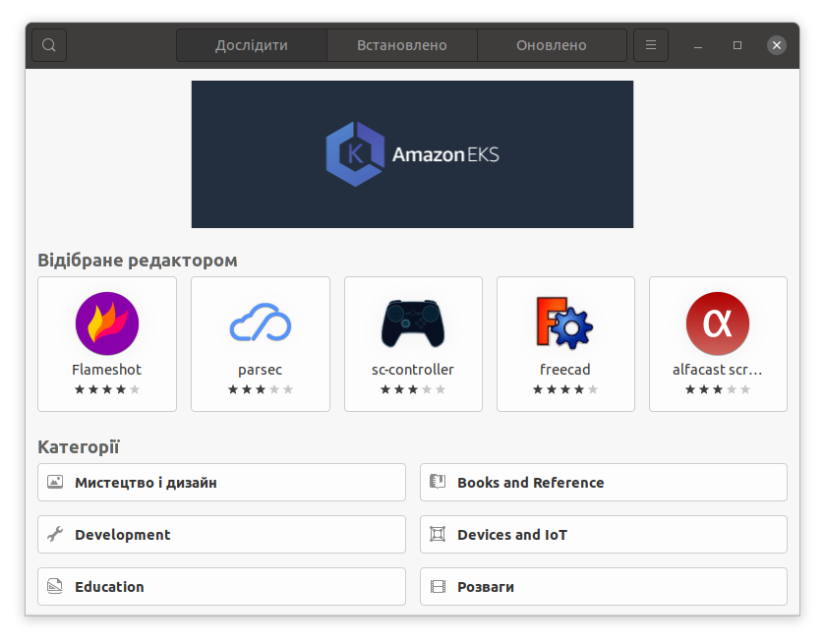Click Flameshot's star rating

tap(106, 388)
